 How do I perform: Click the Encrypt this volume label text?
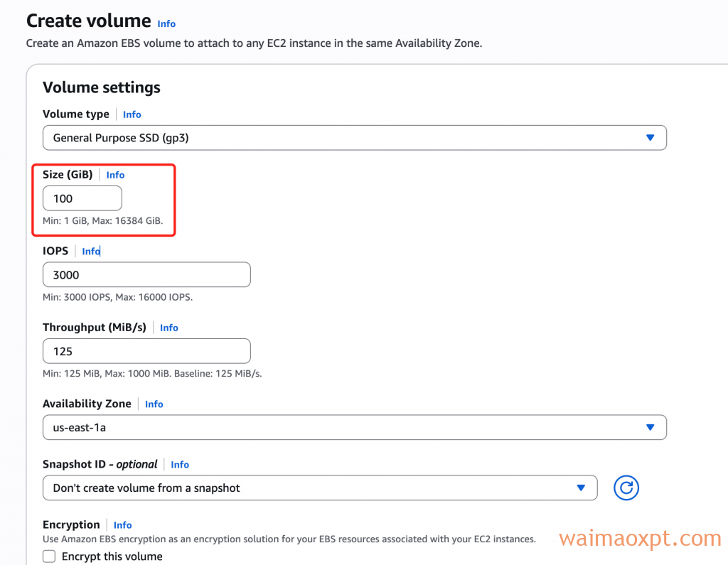click(x=112, y=556)
